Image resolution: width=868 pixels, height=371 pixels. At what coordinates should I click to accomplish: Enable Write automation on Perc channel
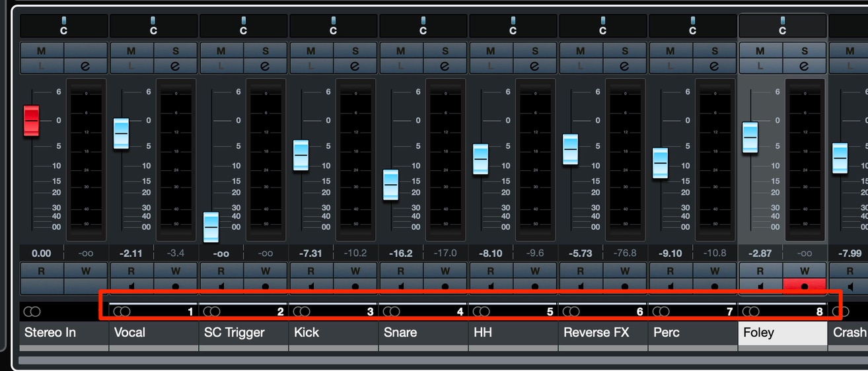[x=715, y=271]
